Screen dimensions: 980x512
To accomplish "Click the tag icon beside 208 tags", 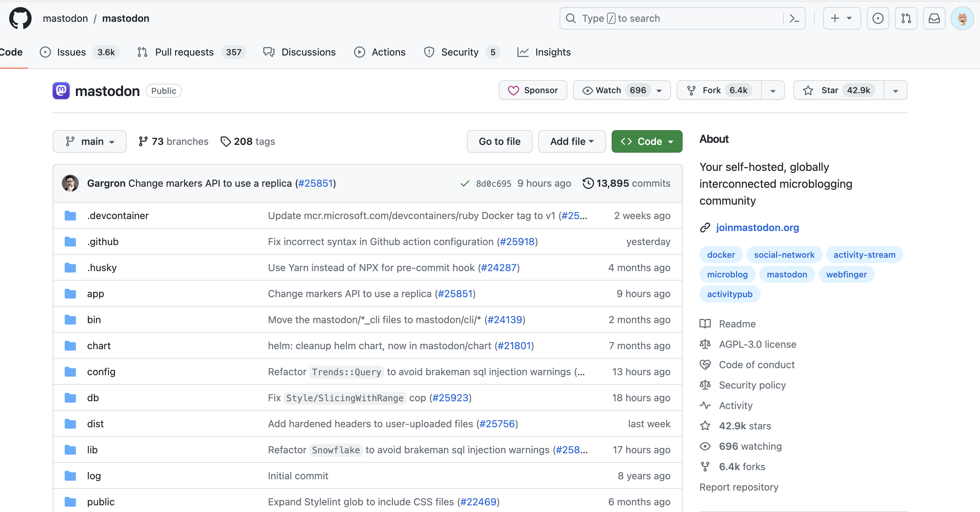I will [x=226, y=142].
